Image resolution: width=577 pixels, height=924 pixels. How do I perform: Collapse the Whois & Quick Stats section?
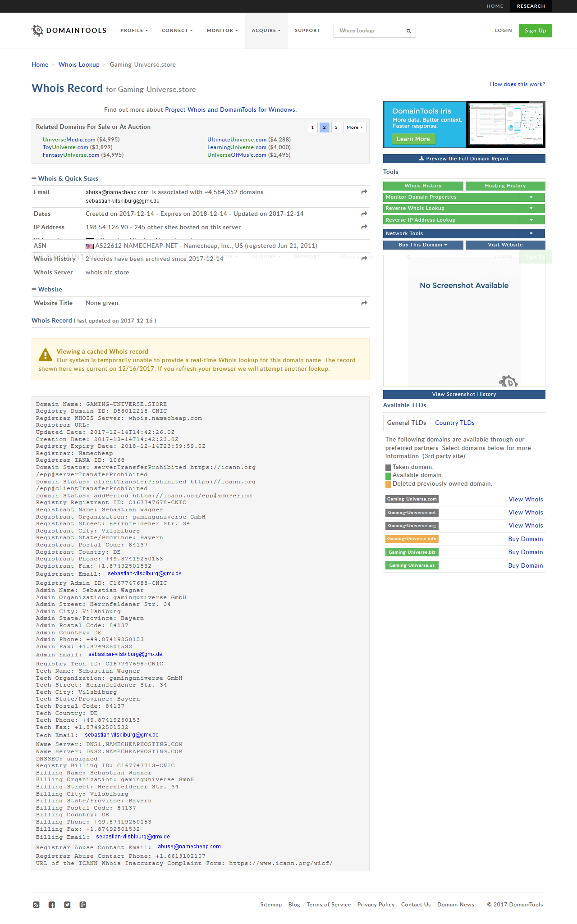tap(34, 178)
